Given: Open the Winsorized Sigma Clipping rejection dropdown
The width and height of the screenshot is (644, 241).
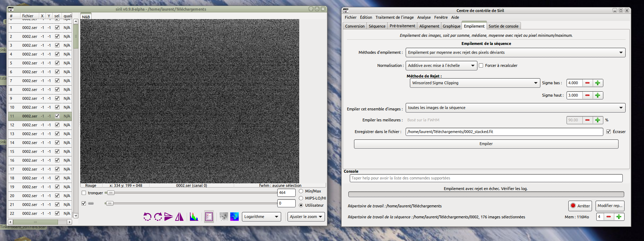Looking at the screenshot, I should coord(475,83).
